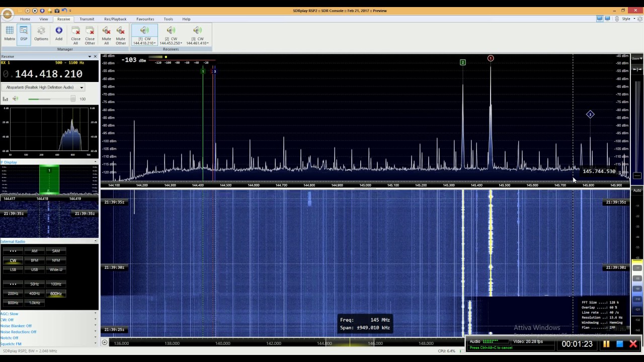Click the play icon in quick access toolbar
The image size is (644, 362).
pyautogui.click(x=28, y=11)
